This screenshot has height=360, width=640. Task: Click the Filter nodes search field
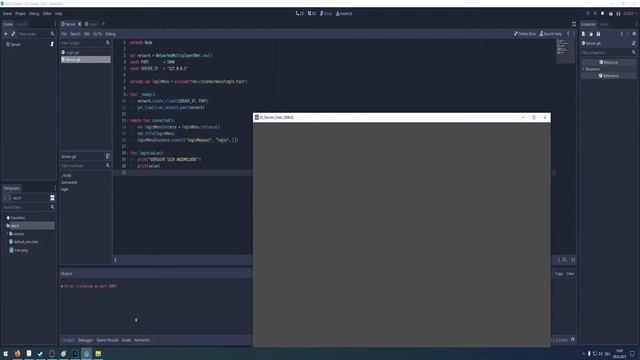tap(36, 34)
